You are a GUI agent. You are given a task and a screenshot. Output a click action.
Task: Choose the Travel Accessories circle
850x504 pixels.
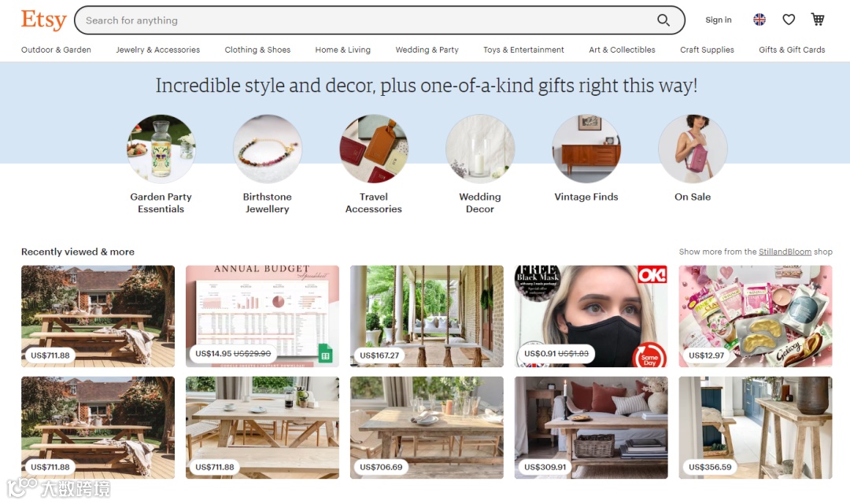[374, 149]
